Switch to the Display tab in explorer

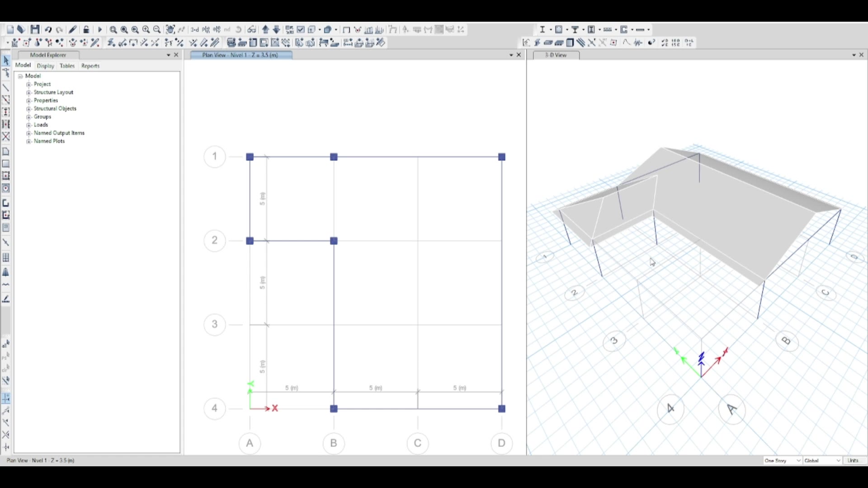(x=46, y=66)
